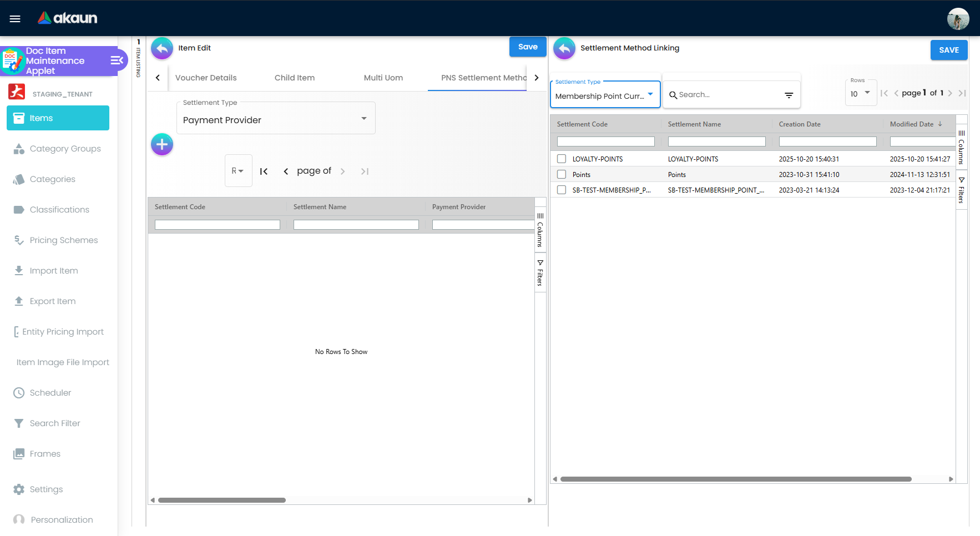Change the Rows per page dropdown

(x=860, y=94)
